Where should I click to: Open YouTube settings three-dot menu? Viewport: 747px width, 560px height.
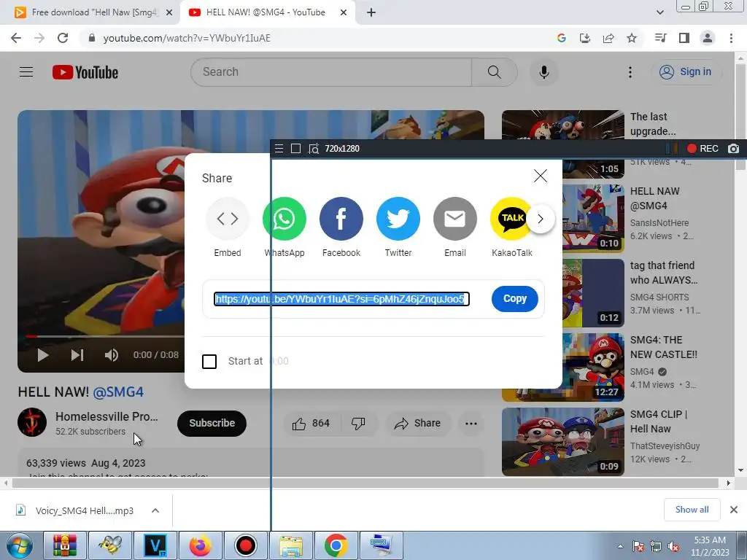630,72
